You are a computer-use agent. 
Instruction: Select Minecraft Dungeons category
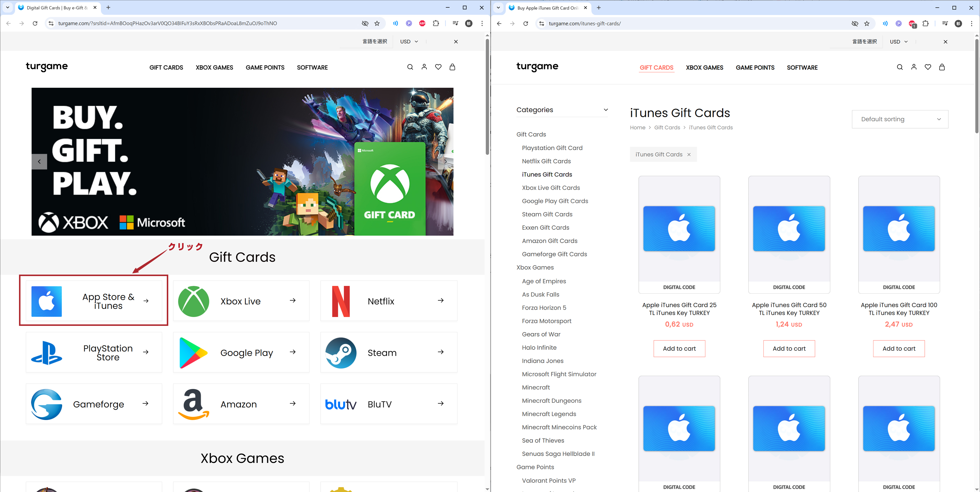(x=552, y=401)
